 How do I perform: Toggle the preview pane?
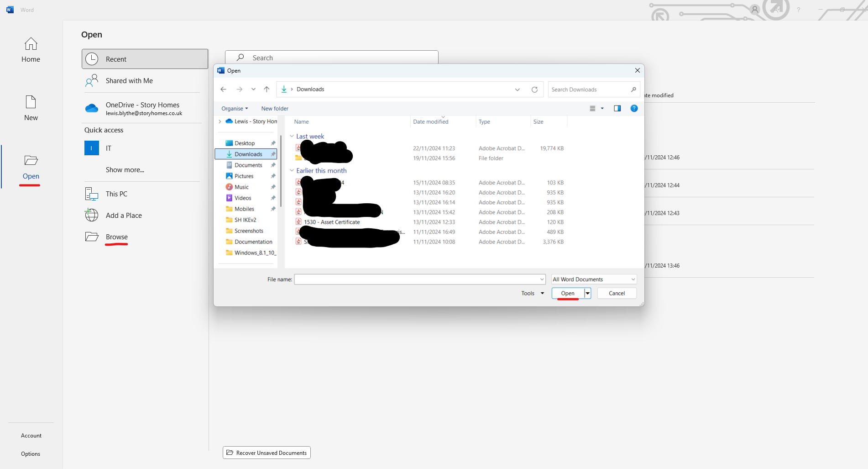pos(617,109)
